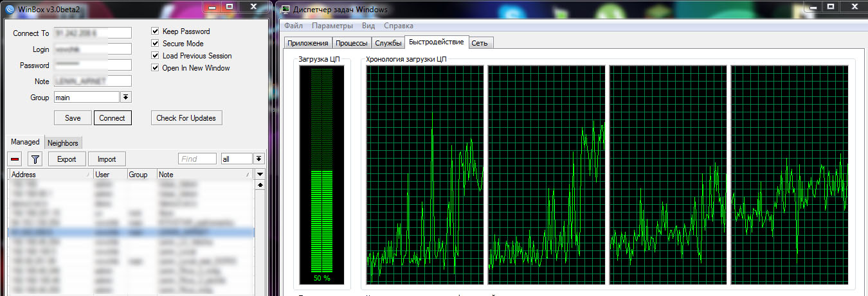
Task: Select the Быстродействие tab
Action: 437,42
